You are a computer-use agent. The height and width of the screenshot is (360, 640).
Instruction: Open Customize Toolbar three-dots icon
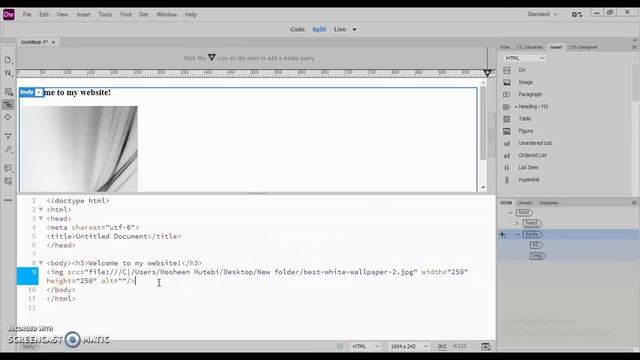point(8,200)
